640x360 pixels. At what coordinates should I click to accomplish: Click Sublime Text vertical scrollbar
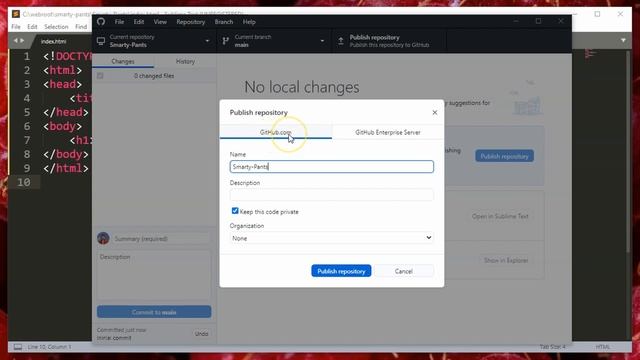pyautogui.click(x=629, y=150)
